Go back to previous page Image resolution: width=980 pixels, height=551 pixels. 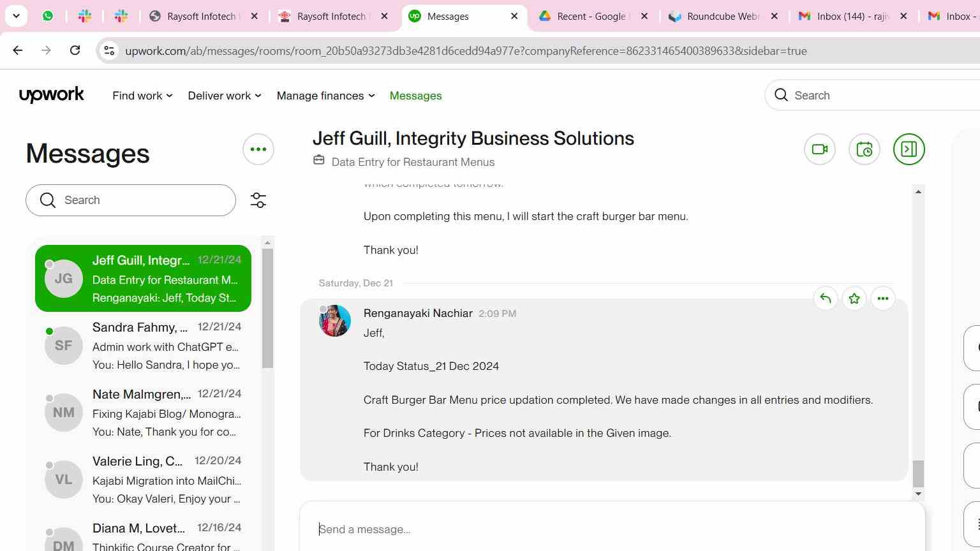coord(18,50)
